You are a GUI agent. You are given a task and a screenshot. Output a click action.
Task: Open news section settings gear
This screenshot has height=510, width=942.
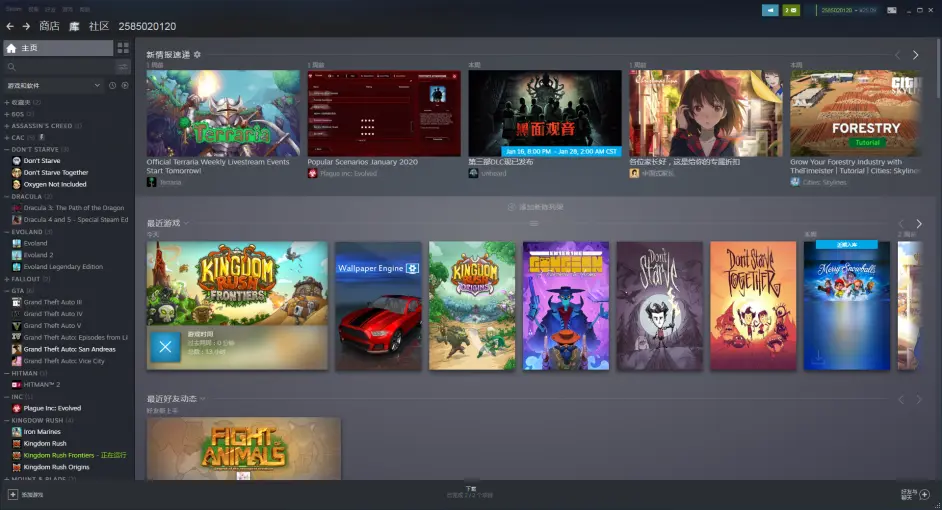[x=197, y=55]
